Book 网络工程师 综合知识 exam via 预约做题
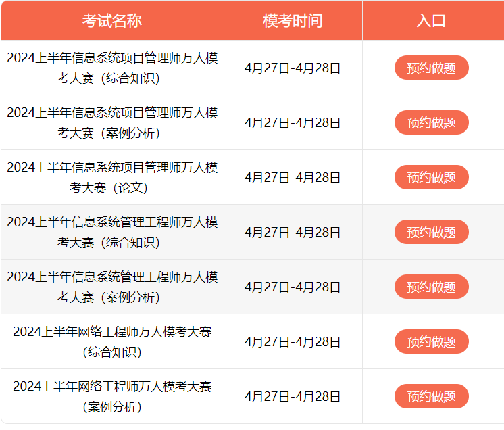 point(431,341)
